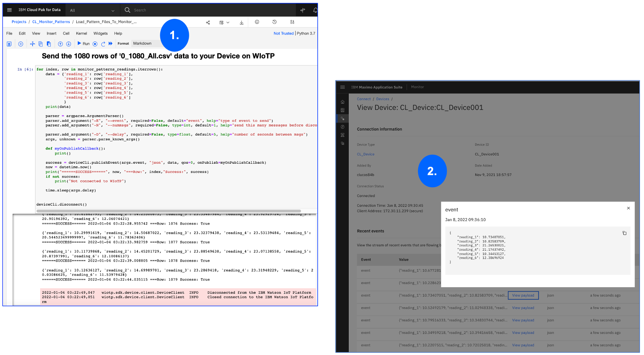
Task: Open the Insert menu
Action: [x=51, y=33]
